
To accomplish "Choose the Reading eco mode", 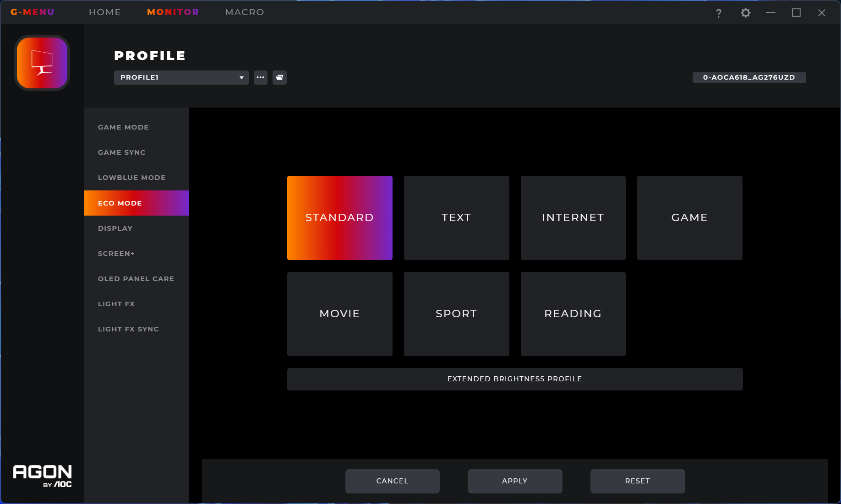I will coord(573,314).
